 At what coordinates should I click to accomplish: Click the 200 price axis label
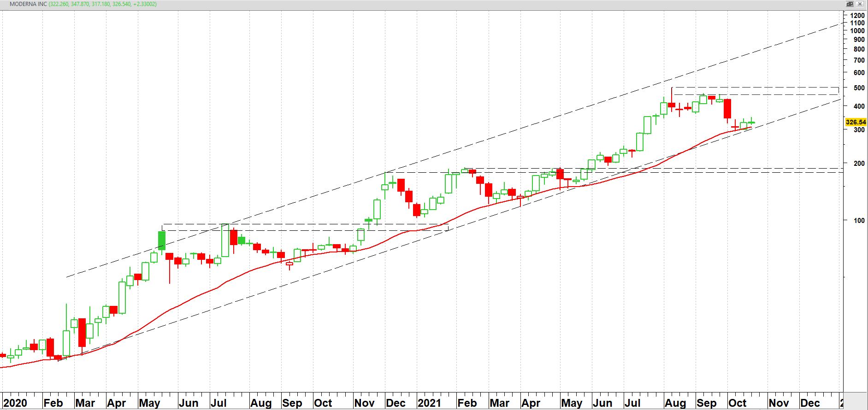coord(859,164)
